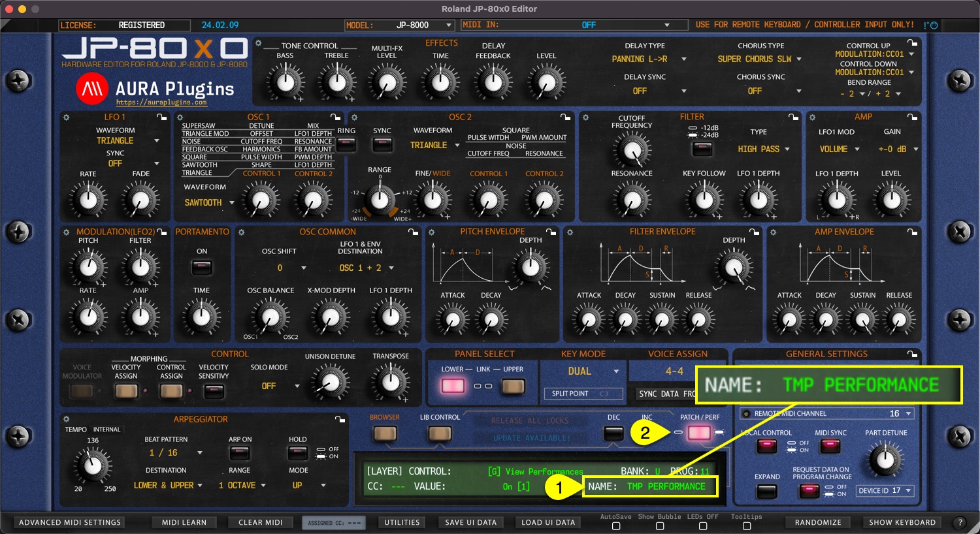Toggle the OSC Common lock icon
This screenshot has width=980, height=534.
[x=413, y=231]
